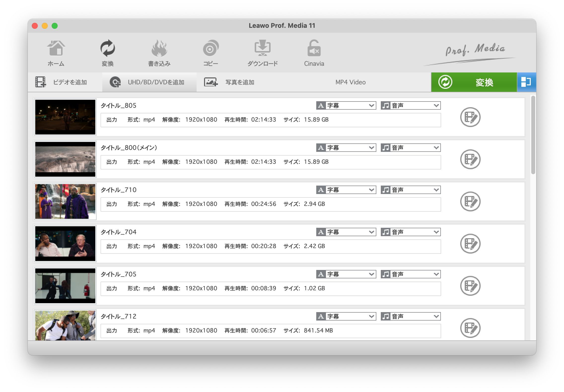Edit video for タイトル_800(メイン)
This screenshot has height=392, width=564.
[470, 159]
